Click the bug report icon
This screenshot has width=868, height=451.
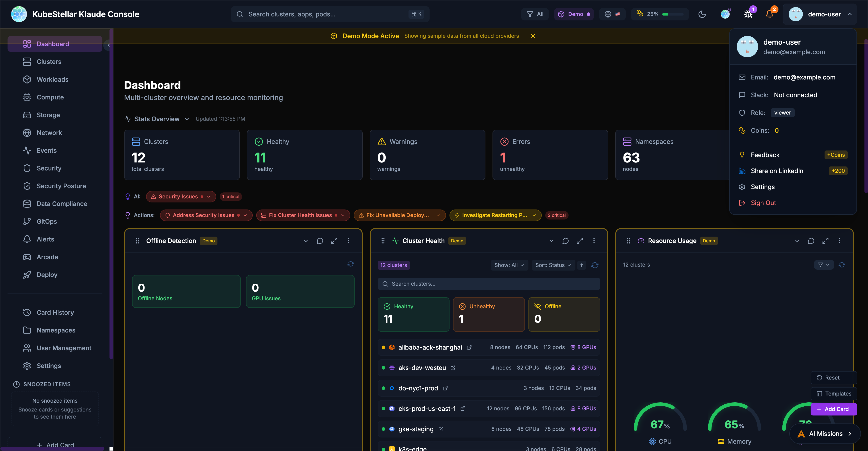[748, 14]
